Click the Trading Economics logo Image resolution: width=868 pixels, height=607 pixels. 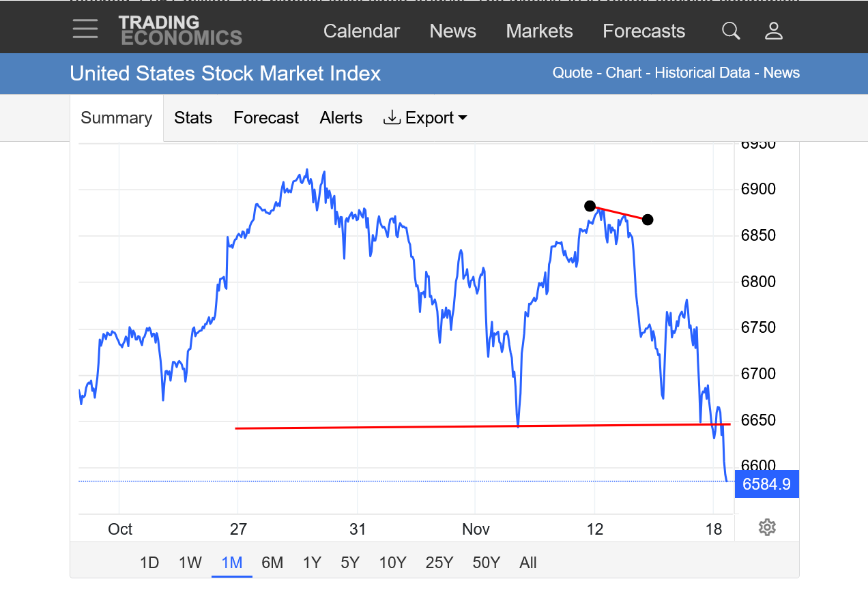tap(180, 31)
